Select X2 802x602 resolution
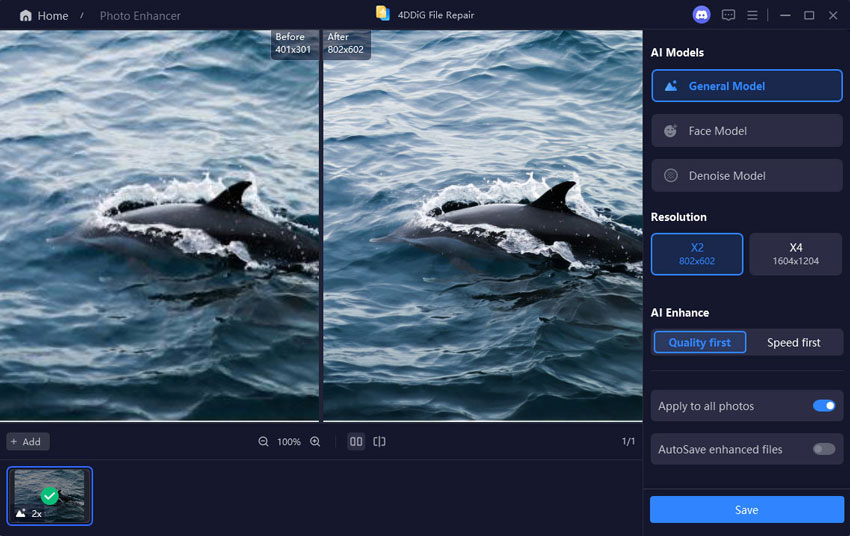The height and width of the screenshot is (536, 850). (x=697, y=254)
